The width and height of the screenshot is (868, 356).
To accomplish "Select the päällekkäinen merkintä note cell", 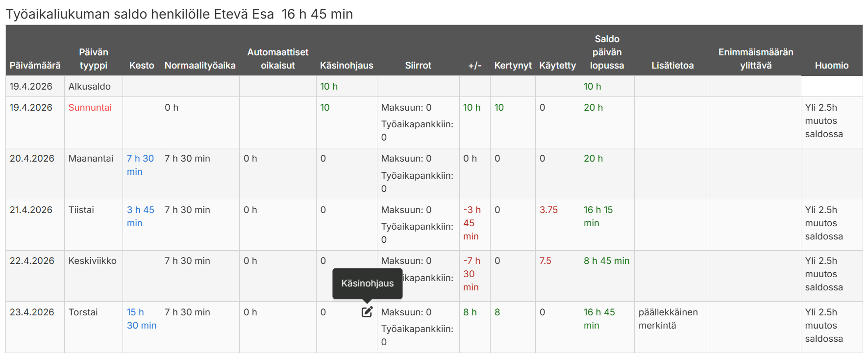I will [x=668, y=319].
